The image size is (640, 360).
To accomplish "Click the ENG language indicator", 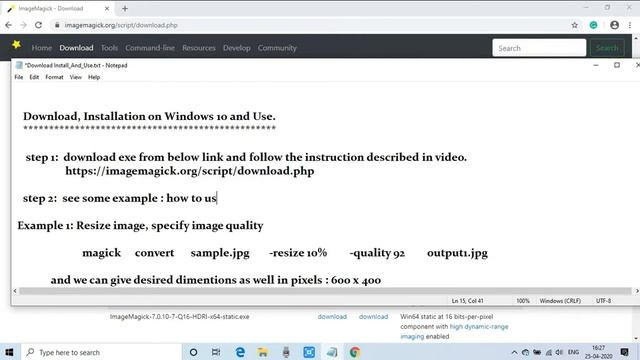I will click(x=573, y=352).
